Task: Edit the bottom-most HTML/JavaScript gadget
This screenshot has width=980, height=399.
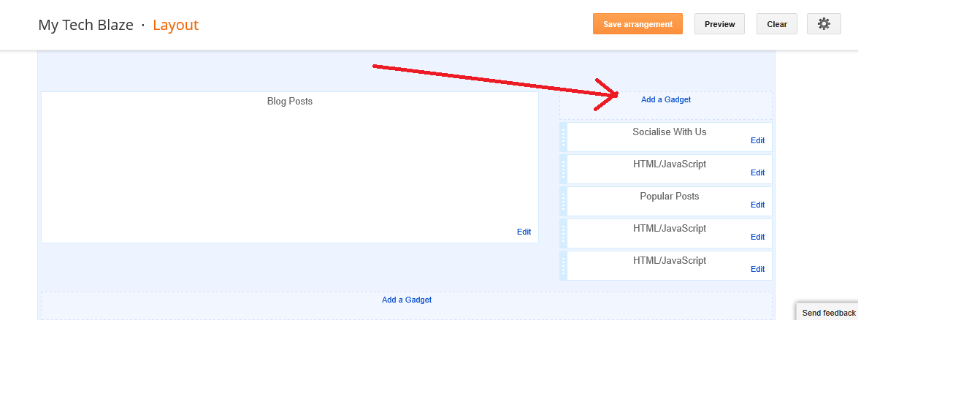Action: (x=757, y=269)
